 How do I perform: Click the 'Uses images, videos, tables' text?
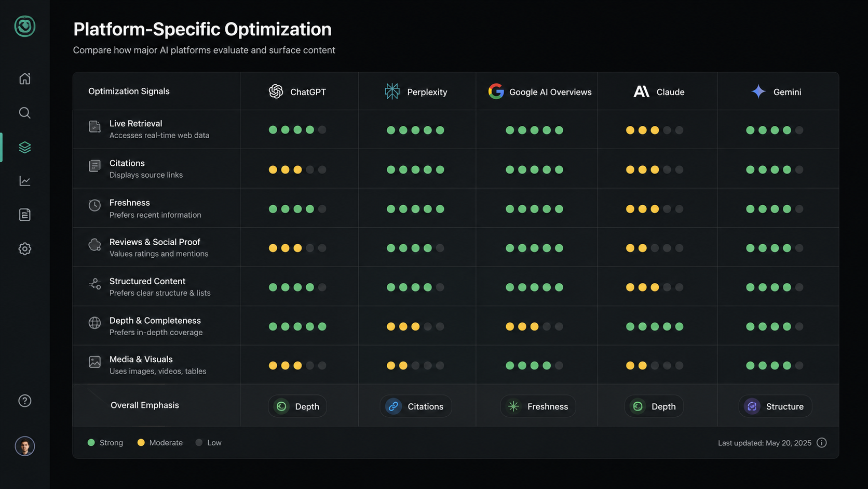click(158, 371)
